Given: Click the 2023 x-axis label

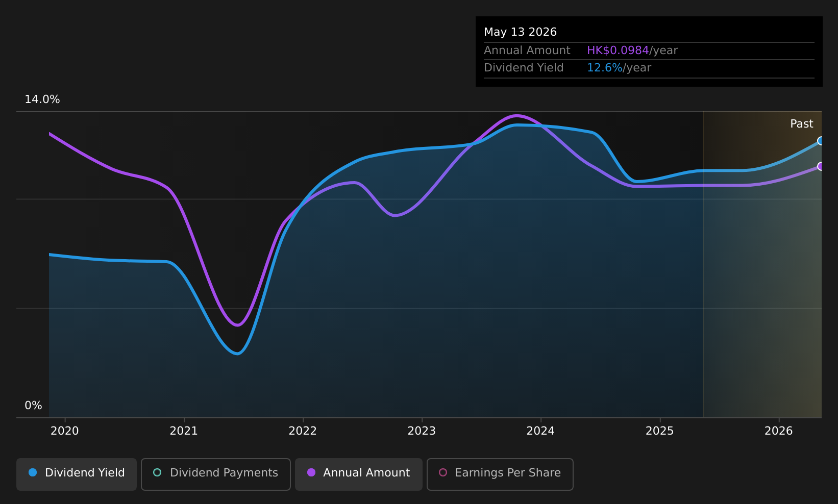Looking at the screenshot, I should 422,431.
